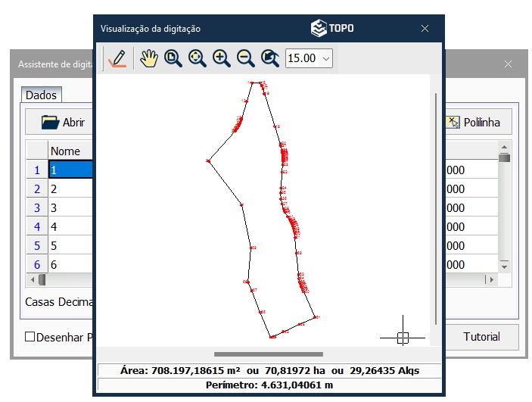Activate the pan hand tool
Screen dimensions: 532x402
(x=149, y=58)
